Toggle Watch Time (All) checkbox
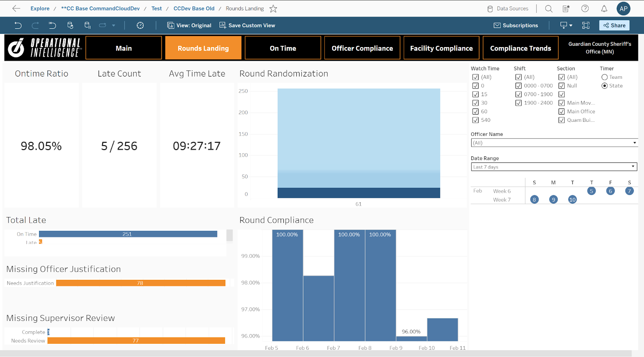The height and width of the screenshot is (357, 644). click(475, 77)
